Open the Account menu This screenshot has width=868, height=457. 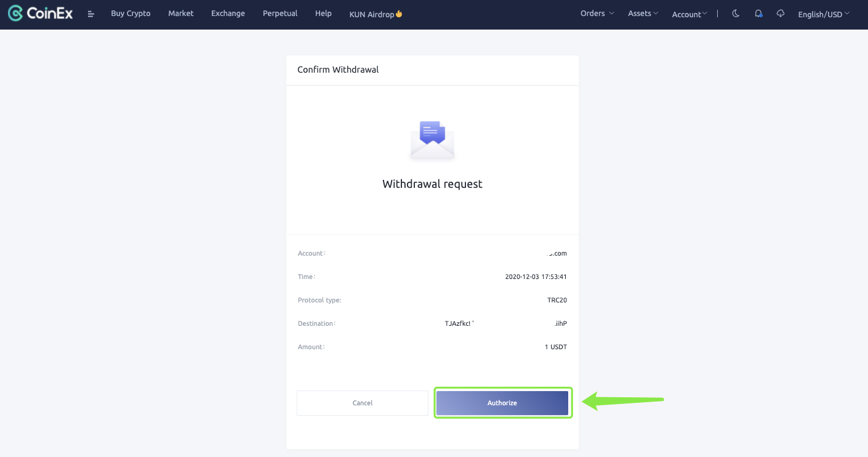(689, 14)
